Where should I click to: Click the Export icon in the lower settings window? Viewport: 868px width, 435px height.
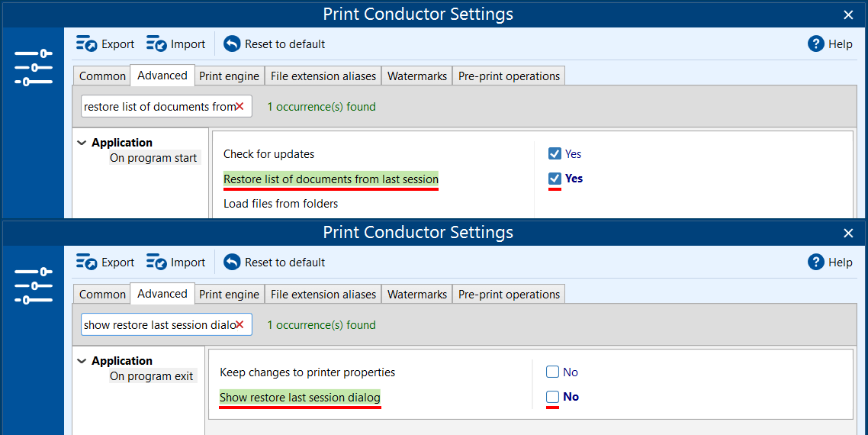click(x=86, y=263)
